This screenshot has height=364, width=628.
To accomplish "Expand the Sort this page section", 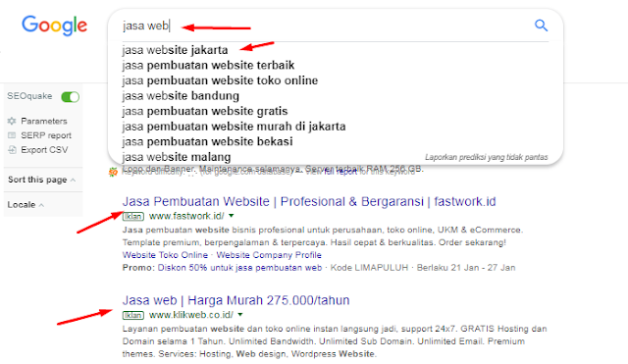I will [x=41, y=180].
